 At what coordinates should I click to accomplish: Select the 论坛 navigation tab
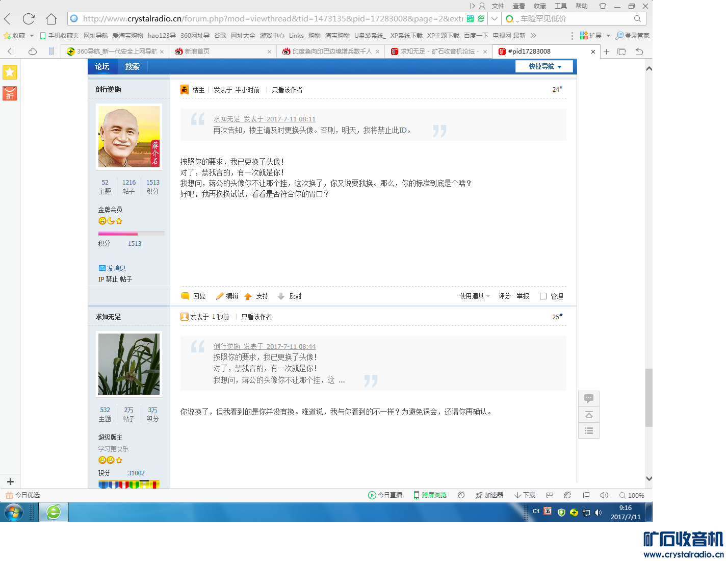coord(102,66)
